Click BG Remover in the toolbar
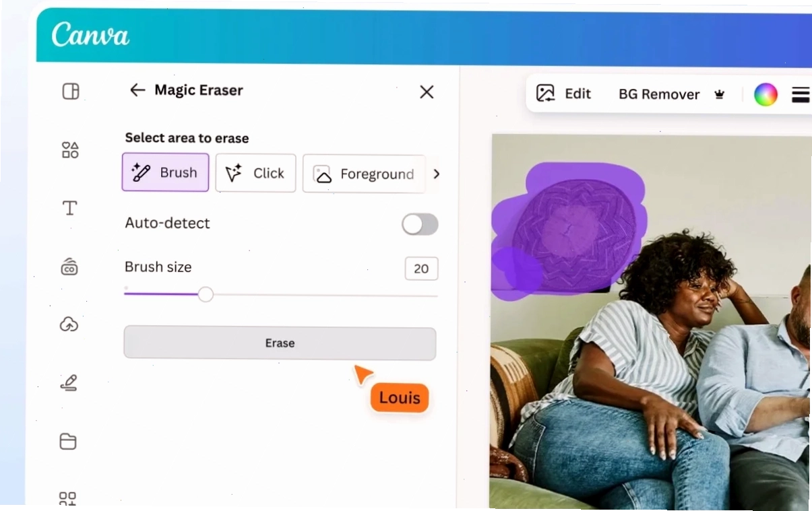This screenshot has height=511, width=812. [x=659, y=94]
